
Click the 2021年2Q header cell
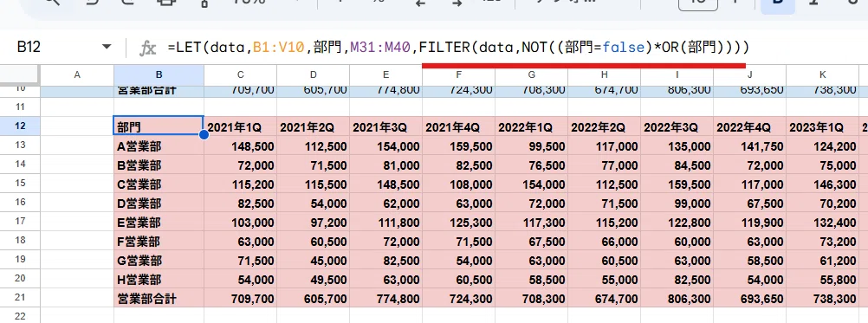[x=314, y=126]
